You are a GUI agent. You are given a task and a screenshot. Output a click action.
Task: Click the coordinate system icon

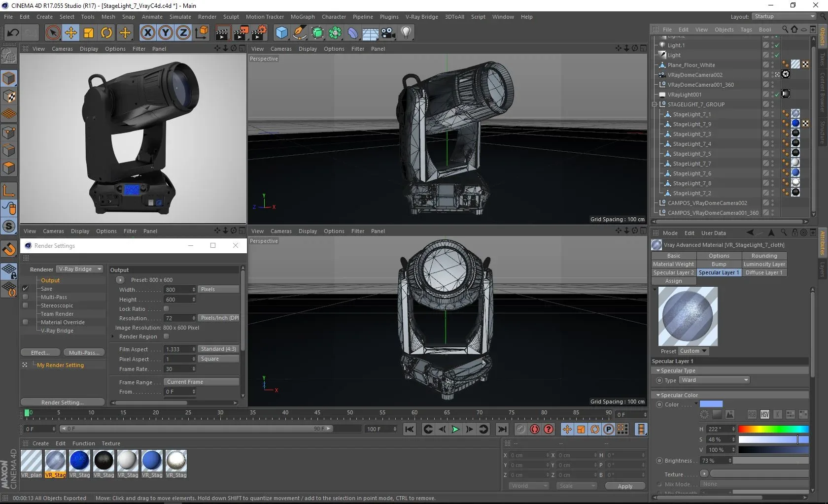(x=201, y=33)
